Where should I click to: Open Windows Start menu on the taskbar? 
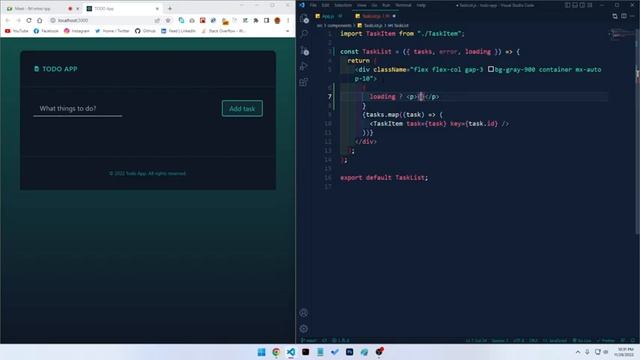click(x=261, y=352)
